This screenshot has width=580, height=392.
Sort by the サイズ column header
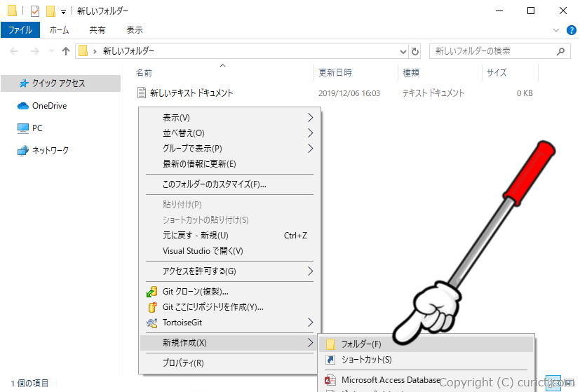coord(497,72)
